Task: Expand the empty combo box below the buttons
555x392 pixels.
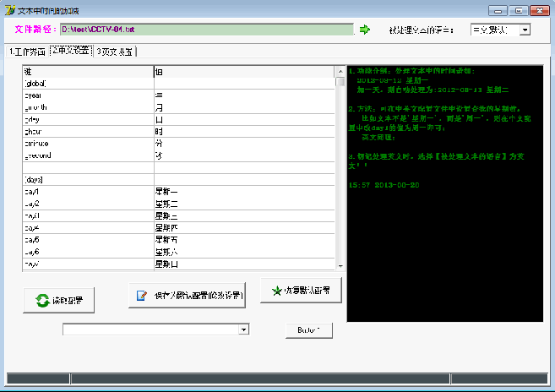Action: coord(243,329)
